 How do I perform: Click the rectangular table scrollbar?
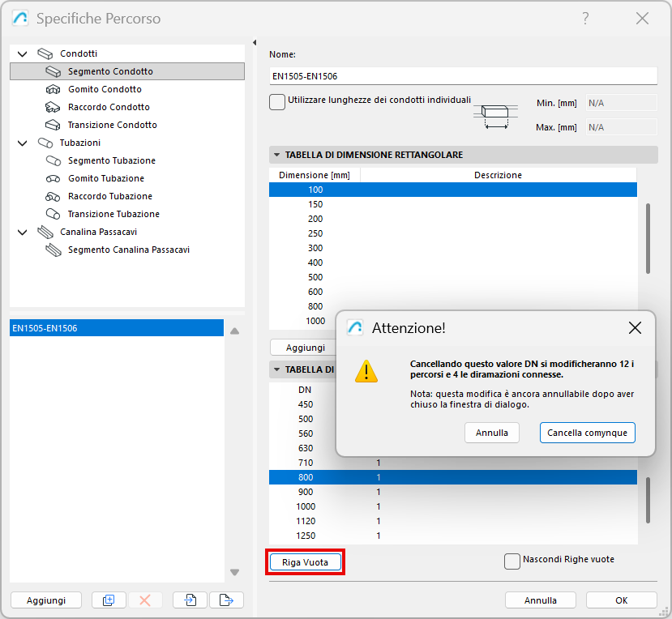(x=648, y=238)
